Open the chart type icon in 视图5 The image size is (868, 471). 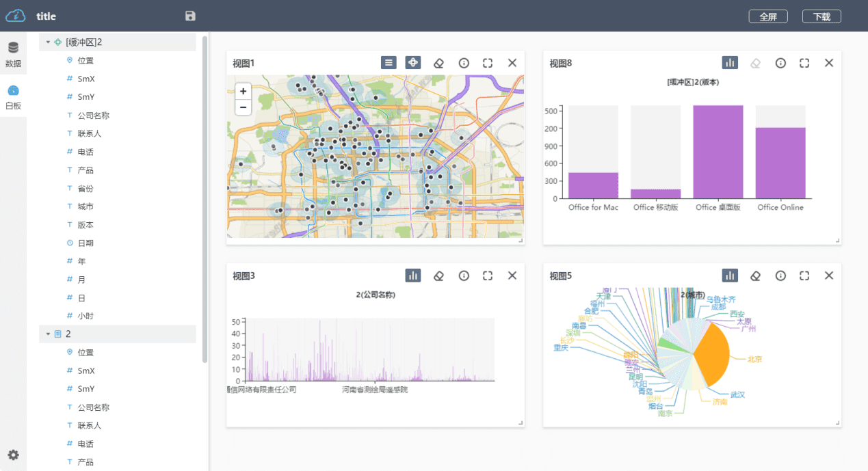click(730, 275)
